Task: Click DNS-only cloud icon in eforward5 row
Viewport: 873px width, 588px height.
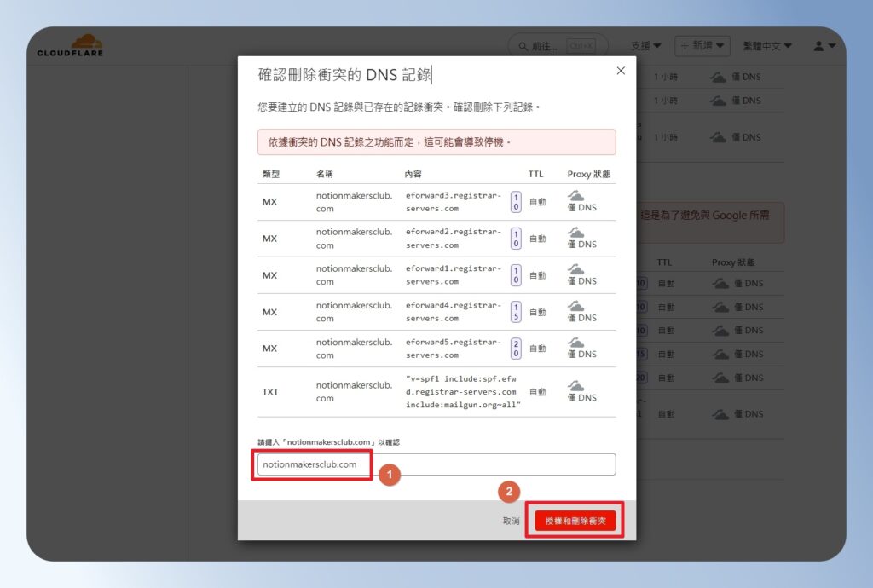Action: pyautogui.click(x=575, y=342)
